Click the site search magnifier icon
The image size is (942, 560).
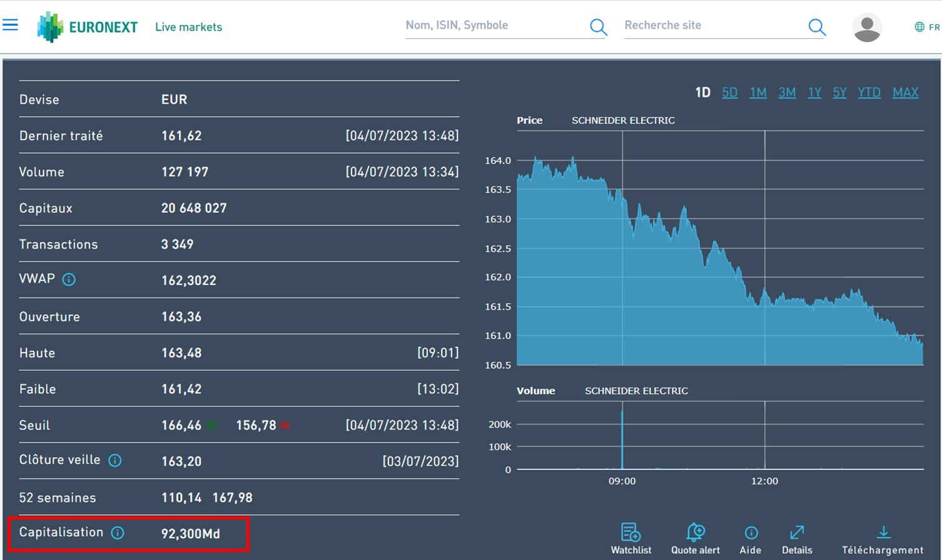816,27
